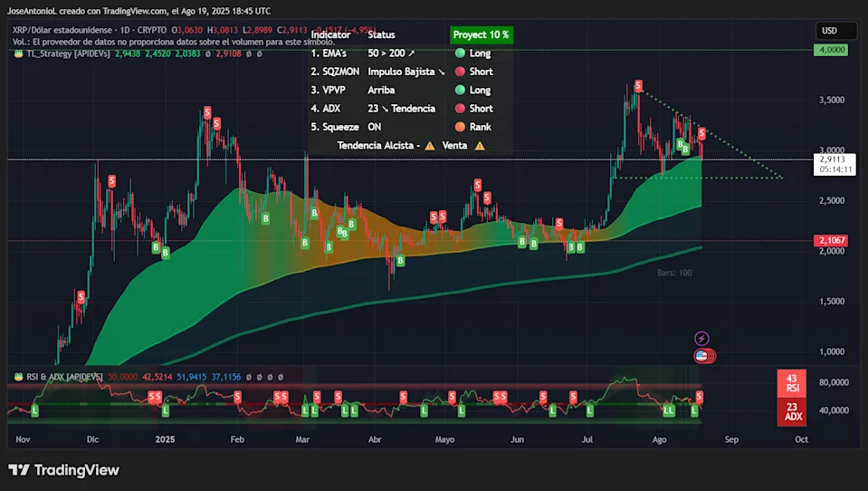Click the Status column header in table
868x491 pixels.
coord(381,34)
